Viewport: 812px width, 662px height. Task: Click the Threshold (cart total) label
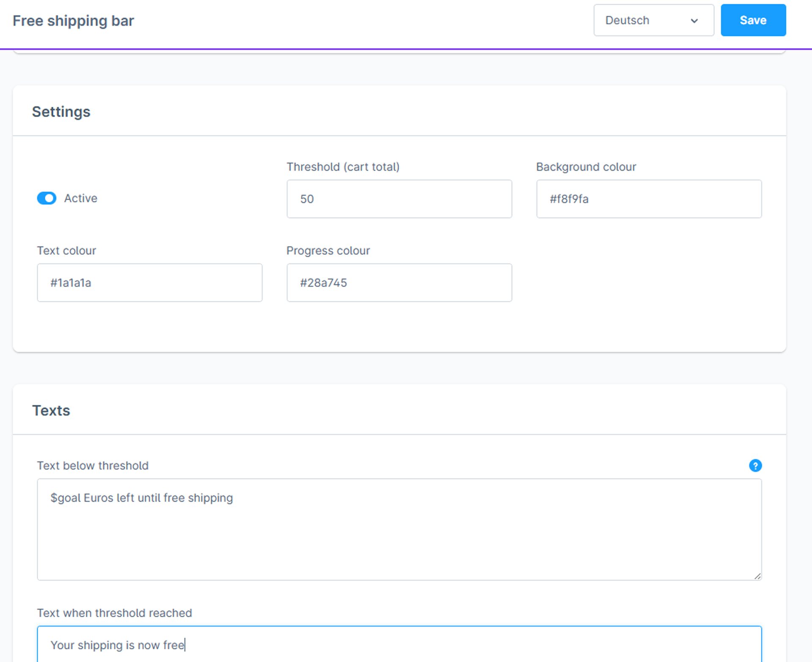point(343,167)
